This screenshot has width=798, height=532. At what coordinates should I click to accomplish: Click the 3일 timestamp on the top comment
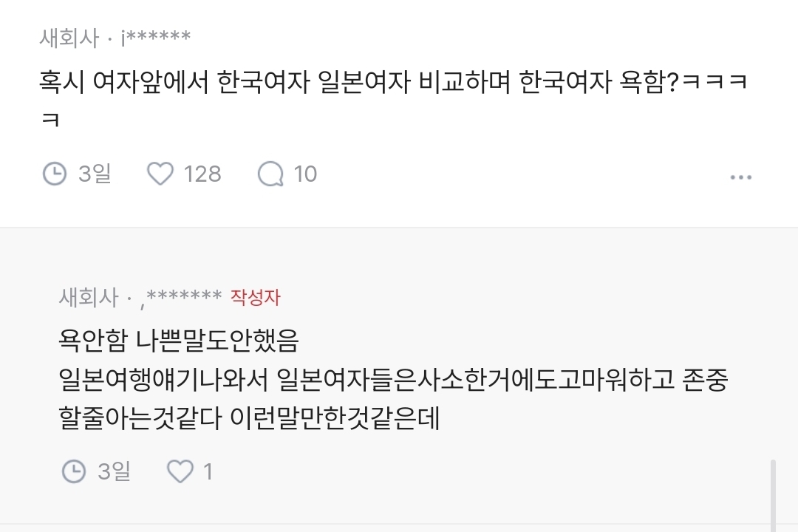click(x=95, y=174)
